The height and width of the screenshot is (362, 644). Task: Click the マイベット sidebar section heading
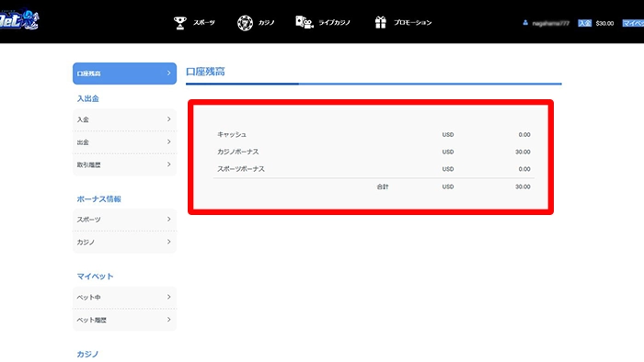click(95, 277)
